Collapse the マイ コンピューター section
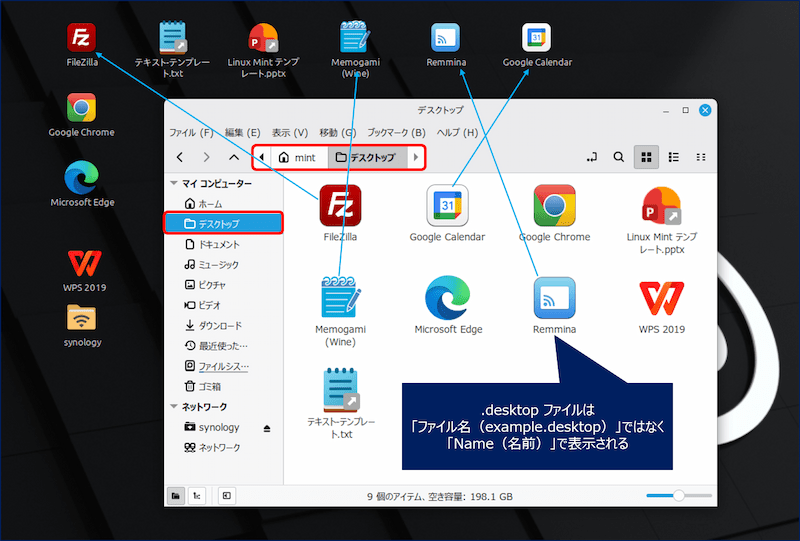Viewport: 800px width, 541px height. point(173,183)
